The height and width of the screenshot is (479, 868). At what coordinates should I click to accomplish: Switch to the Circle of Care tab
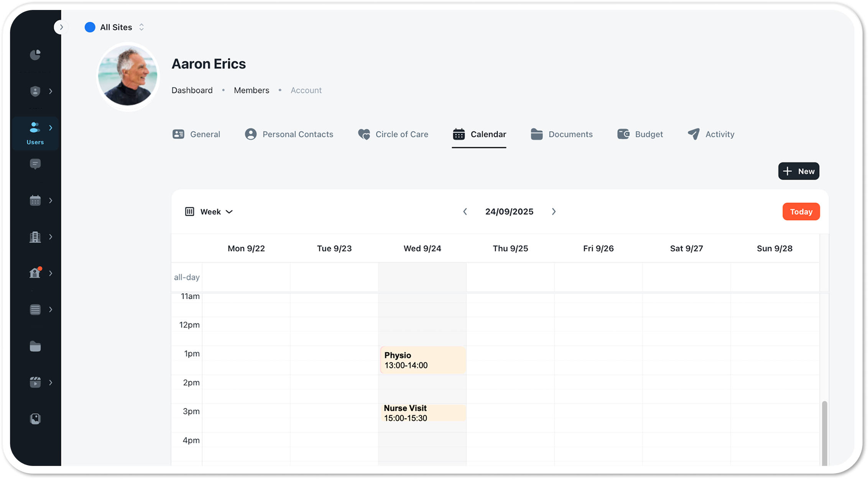tap(393, 134)
